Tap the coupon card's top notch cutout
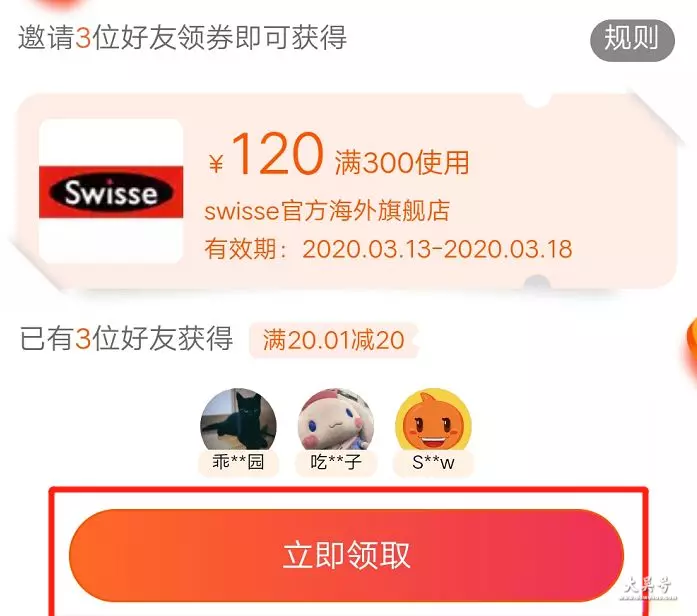Image resolution: width=697 pixels, height=616 pixels. (x=537, y=100)
